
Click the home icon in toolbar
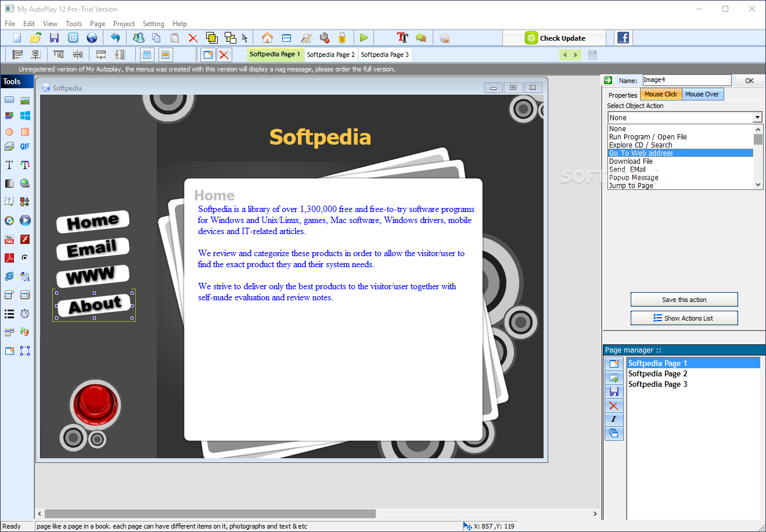pos(267,38)
